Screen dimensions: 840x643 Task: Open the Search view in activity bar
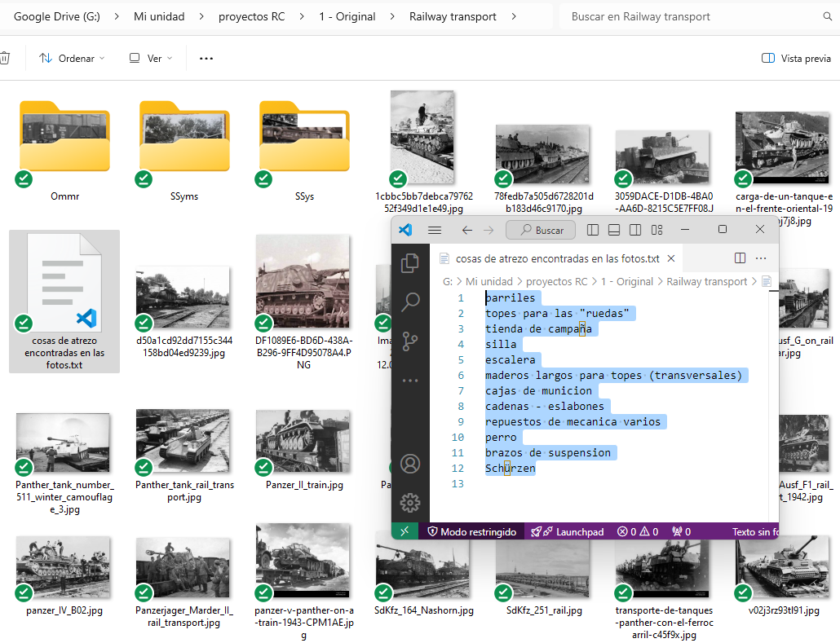(x=410, y=302)
